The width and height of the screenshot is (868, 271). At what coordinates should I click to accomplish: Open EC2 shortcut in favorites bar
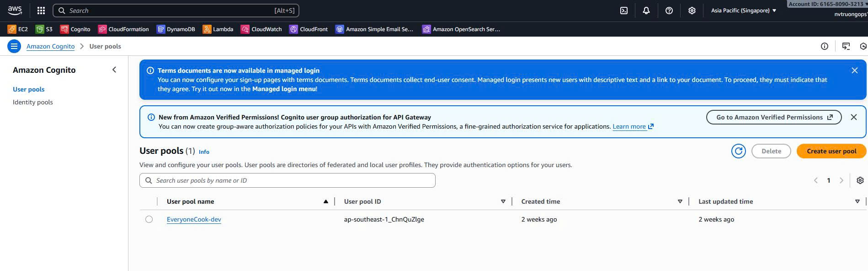coord(18,29)
